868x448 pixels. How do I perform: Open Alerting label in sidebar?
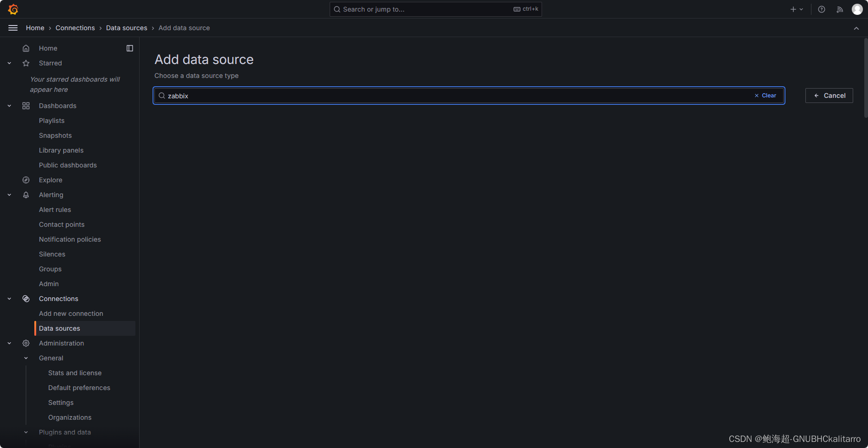coord(51,195)
